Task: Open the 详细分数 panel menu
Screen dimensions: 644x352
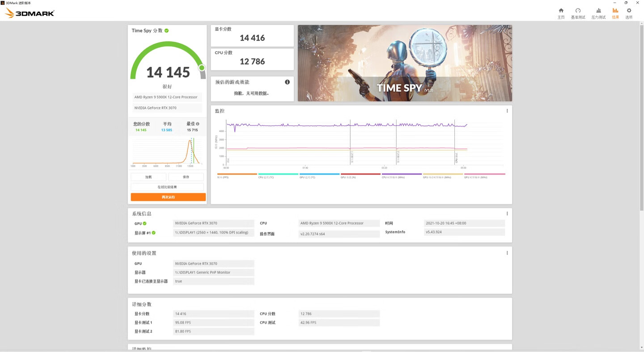Action: point(507,304)
